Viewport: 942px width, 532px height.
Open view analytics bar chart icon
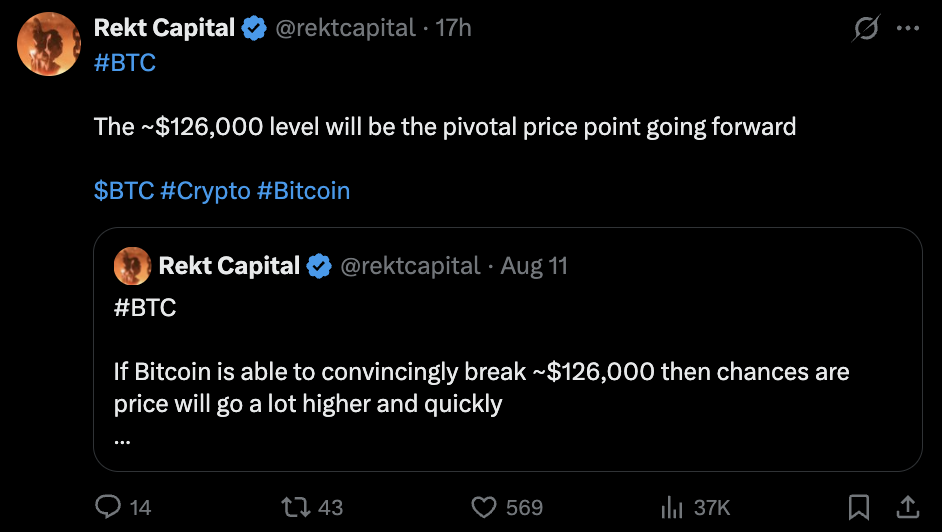672,507
